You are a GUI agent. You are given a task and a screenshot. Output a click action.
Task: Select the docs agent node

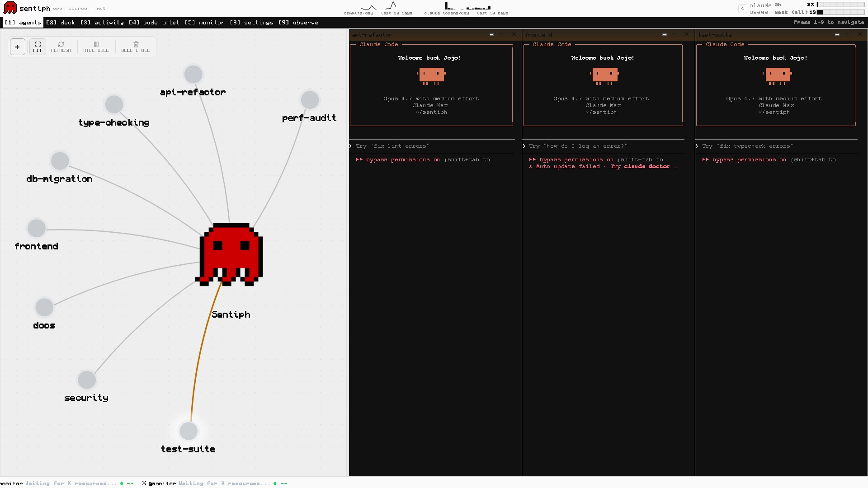point(44,307)
